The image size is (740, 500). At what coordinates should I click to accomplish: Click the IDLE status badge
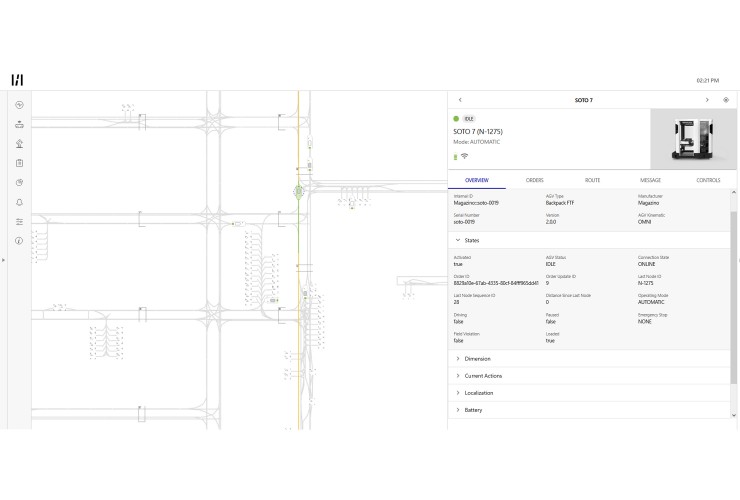pos(469,119)
